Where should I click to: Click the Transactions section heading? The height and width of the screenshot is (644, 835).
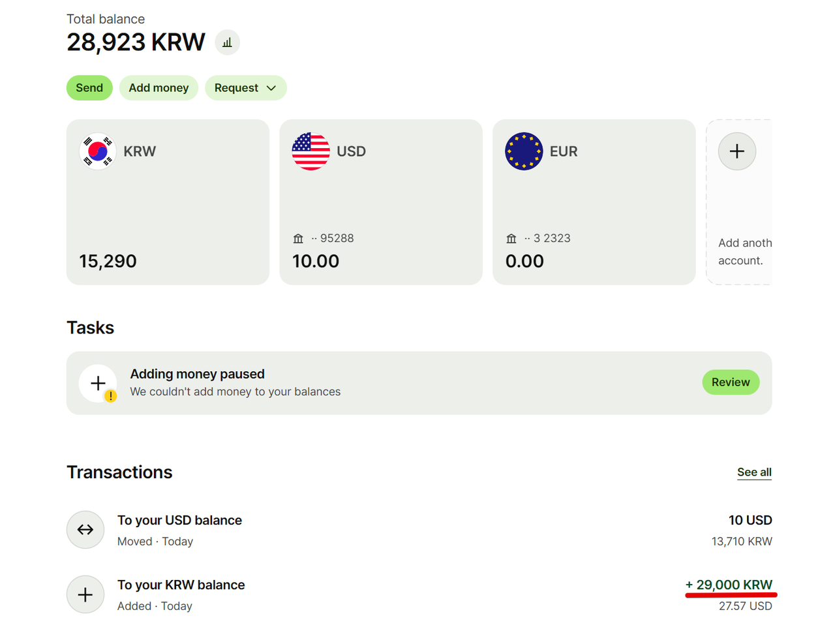click(119, 472)
